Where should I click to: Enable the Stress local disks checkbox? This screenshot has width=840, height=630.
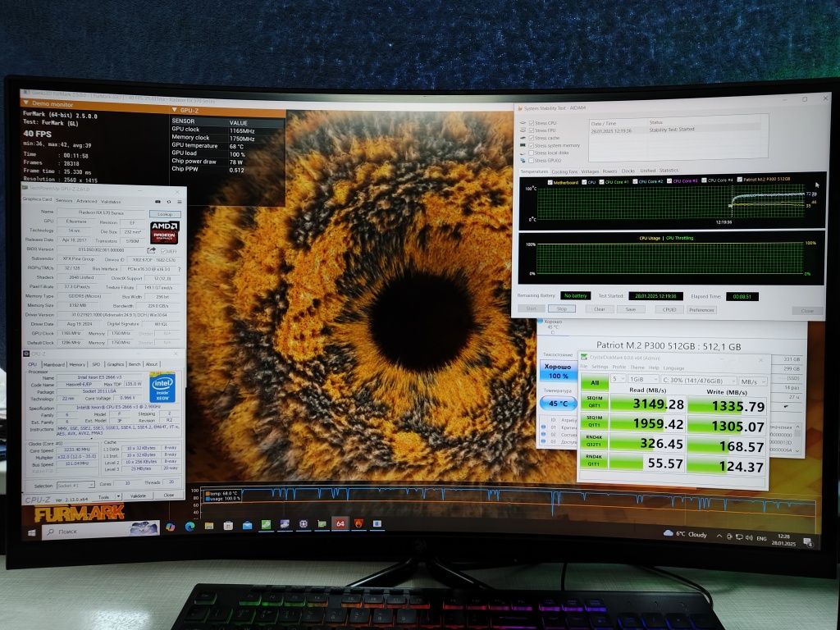pyautogui.click(x=531, y=153)
